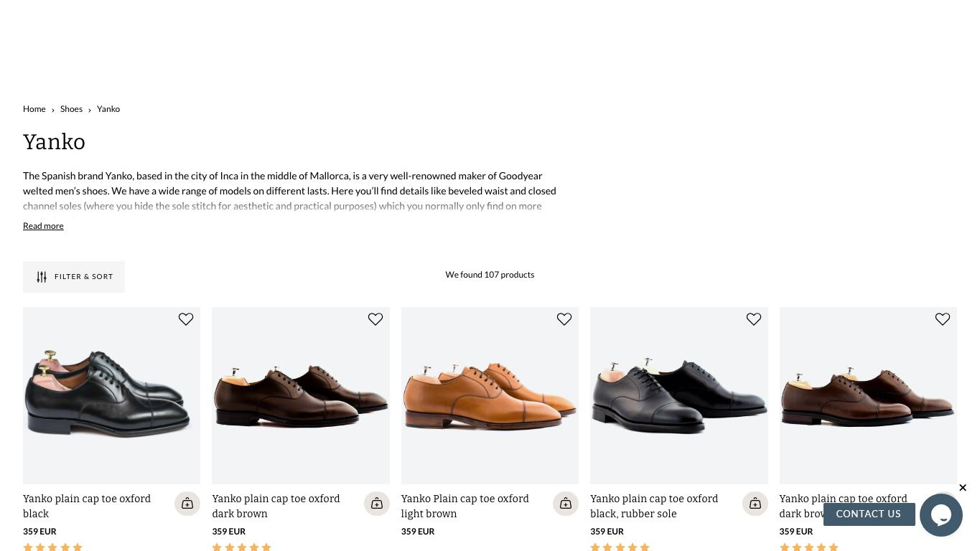This screenshot has height=551, width=980.
Task: Favorite the light brown oxford with heart icon
Action: coord(564,319)
